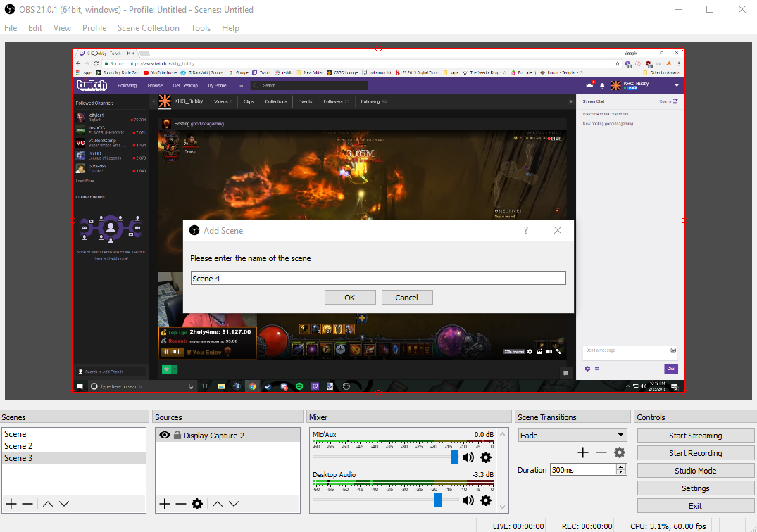Remove selected scene with minus icon
Viewport: 757px width, 532px height.
point(27,504)
